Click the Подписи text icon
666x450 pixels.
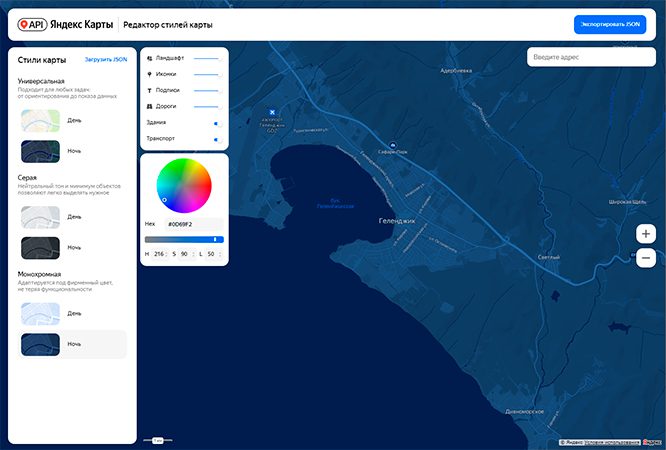coord(150,91)
